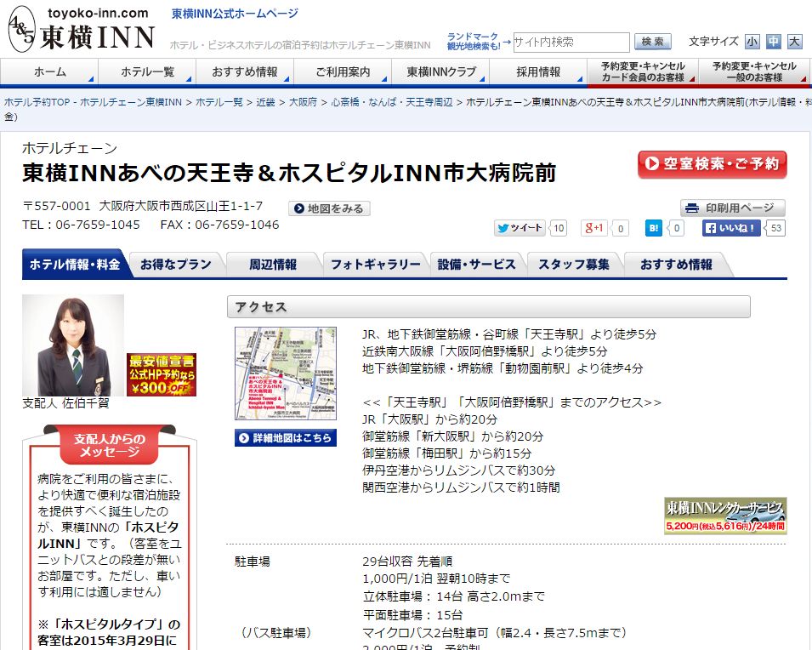Click the 東横INNレンタカーサービス banner

coord(725,516)
